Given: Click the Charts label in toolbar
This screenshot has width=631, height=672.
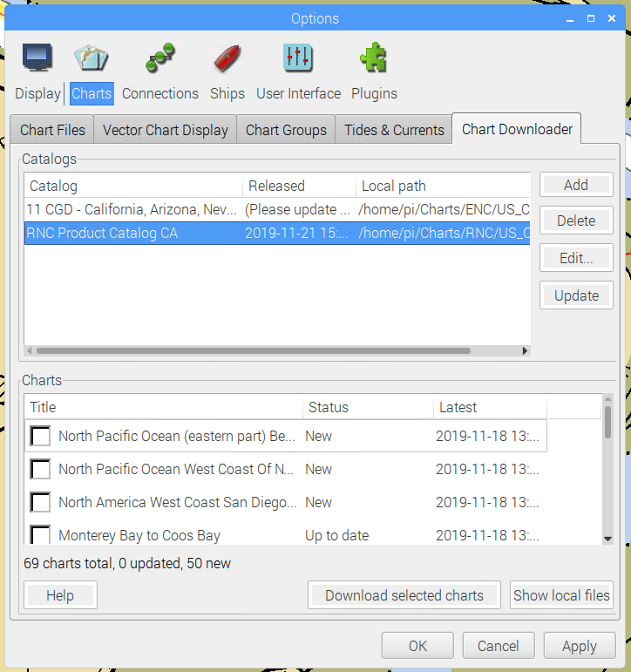Looking at the screenshot, I should [x=92, y=93].
